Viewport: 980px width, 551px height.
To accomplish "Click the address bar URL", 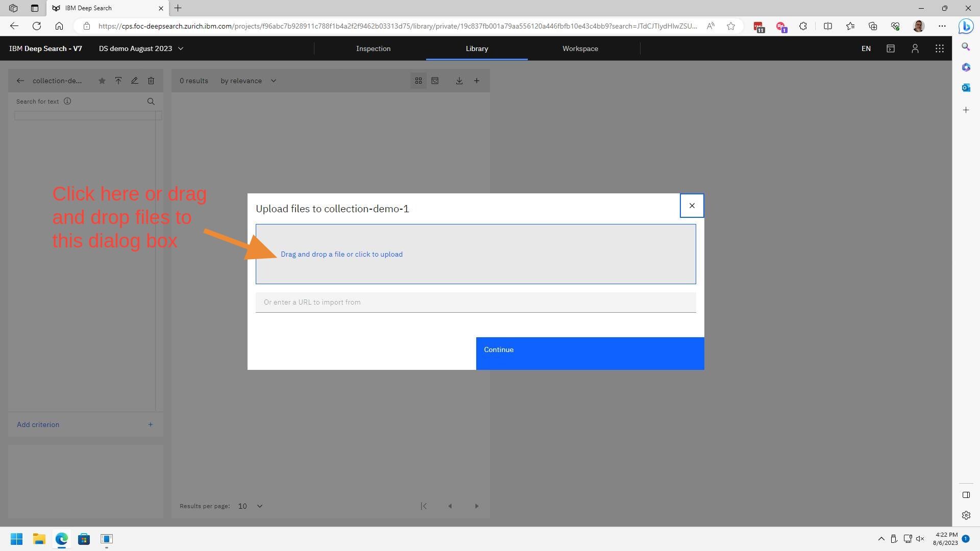I will coord(398,26).
